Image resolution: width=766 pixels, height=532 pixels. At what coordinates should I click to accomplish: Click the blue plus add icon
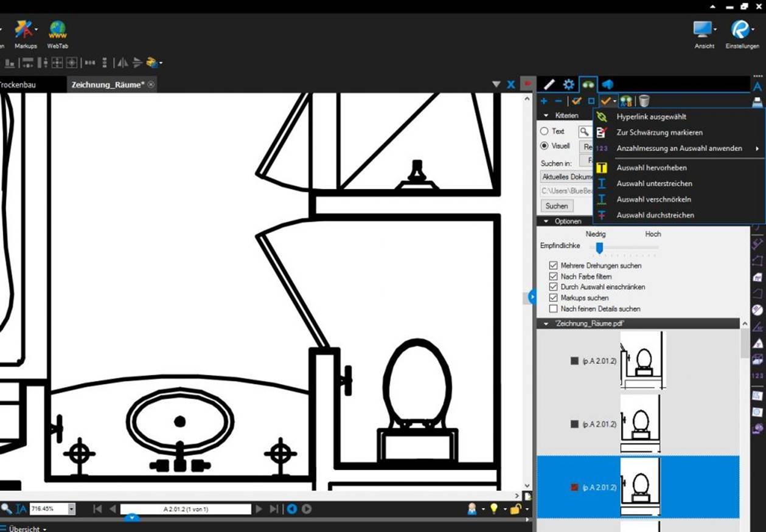coord(544,101)
